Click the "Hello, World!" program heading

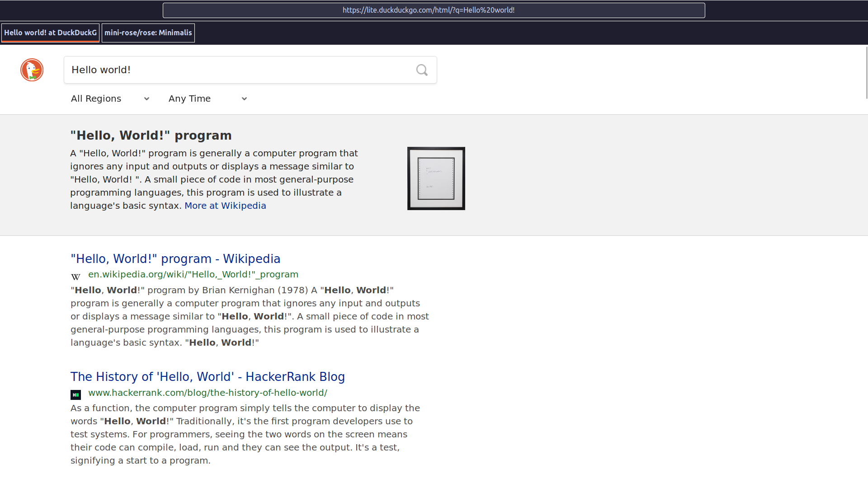pyautogui.click(x=151, y=136)
